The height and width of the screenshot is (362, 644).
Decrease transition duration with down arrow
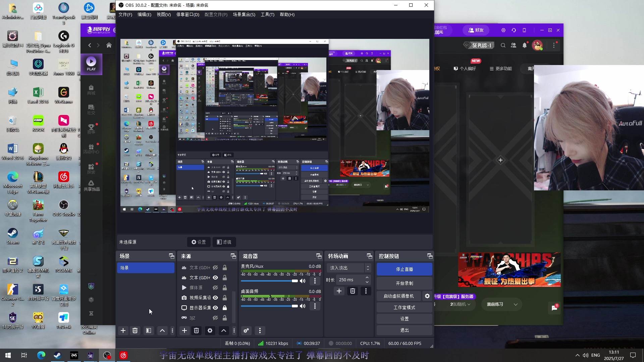pos(367,282)
